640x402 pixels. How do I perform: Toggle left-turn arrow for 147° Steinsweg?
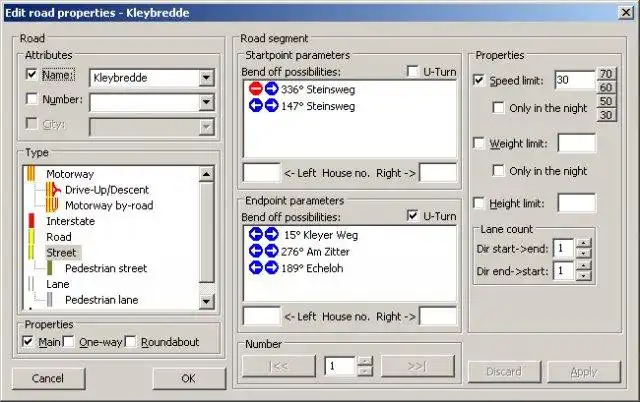pyautogui.click(x=256, y=106)
